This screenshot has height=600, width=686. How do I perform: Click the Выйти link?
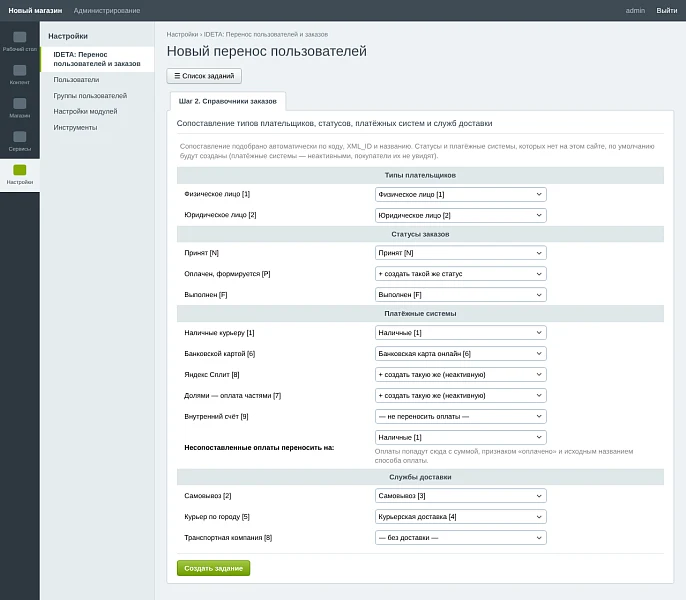click(x=667, y=11)
